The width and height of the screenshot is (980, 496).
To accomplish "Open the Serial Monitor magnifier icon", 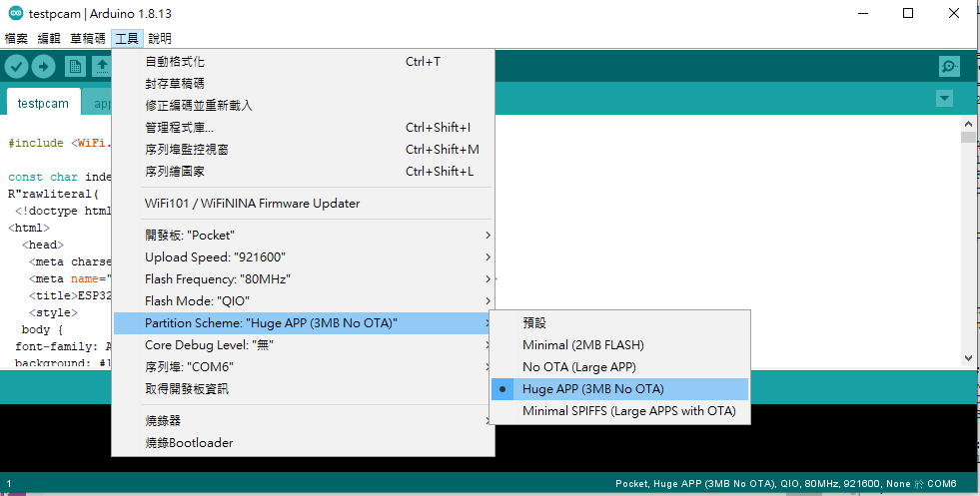I will tap(949, 66).
